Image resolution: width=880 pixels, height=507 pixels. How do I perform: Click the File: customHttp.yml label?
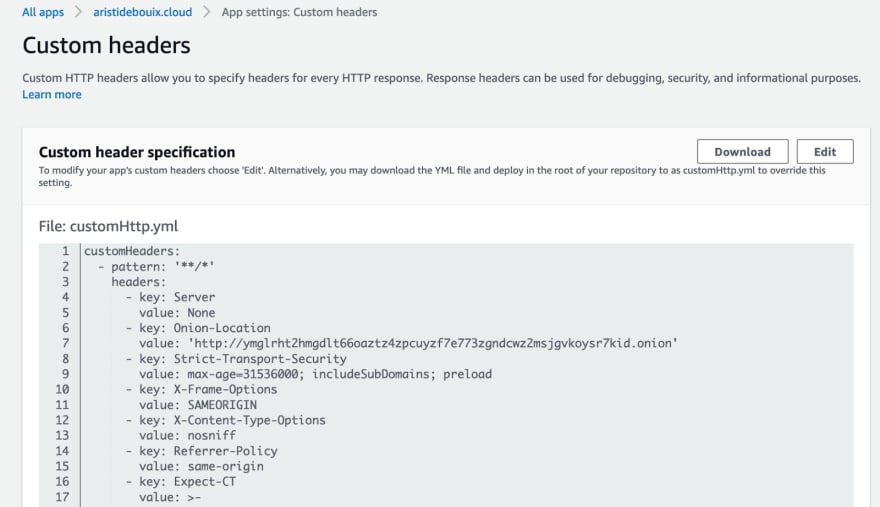[x=108, y=226]
